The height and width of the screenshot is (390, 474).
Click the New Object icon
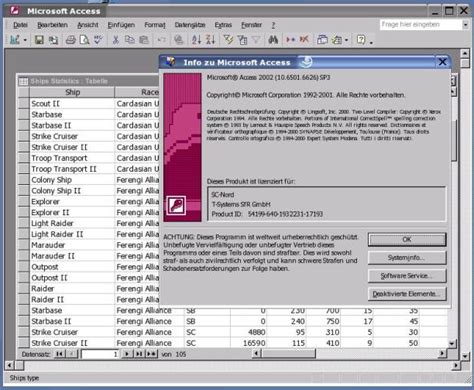coord(337,40)
